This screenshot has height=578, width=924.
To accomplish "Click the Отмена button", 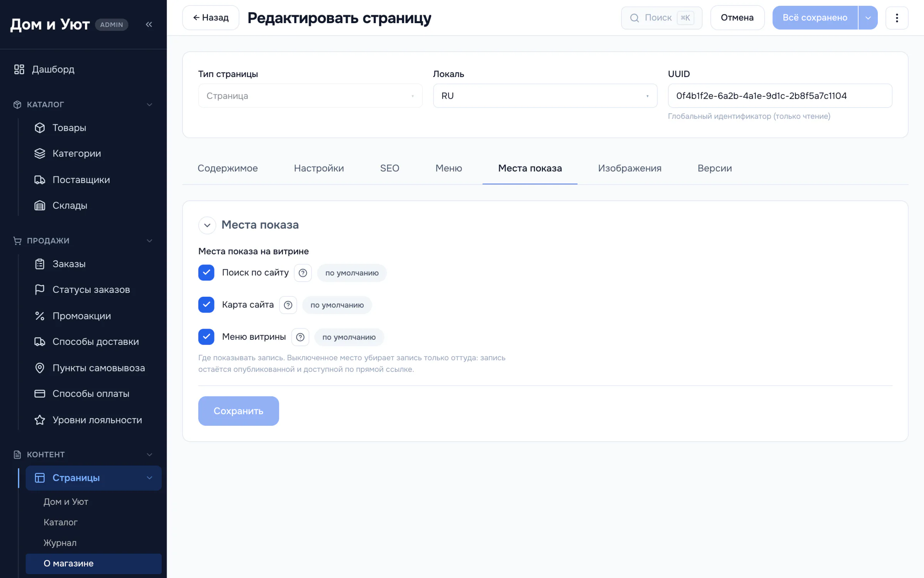I will pyautogui.click(x=737, y=18).
